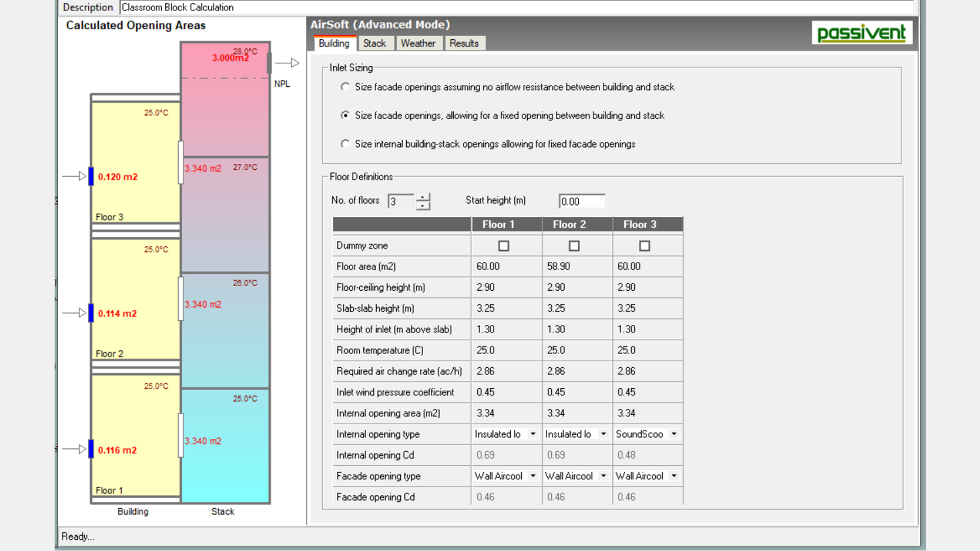Edit Floor 1 floor-ceiling height cell
This screenshot has width=980, height=551.
(x=506, y=287)
